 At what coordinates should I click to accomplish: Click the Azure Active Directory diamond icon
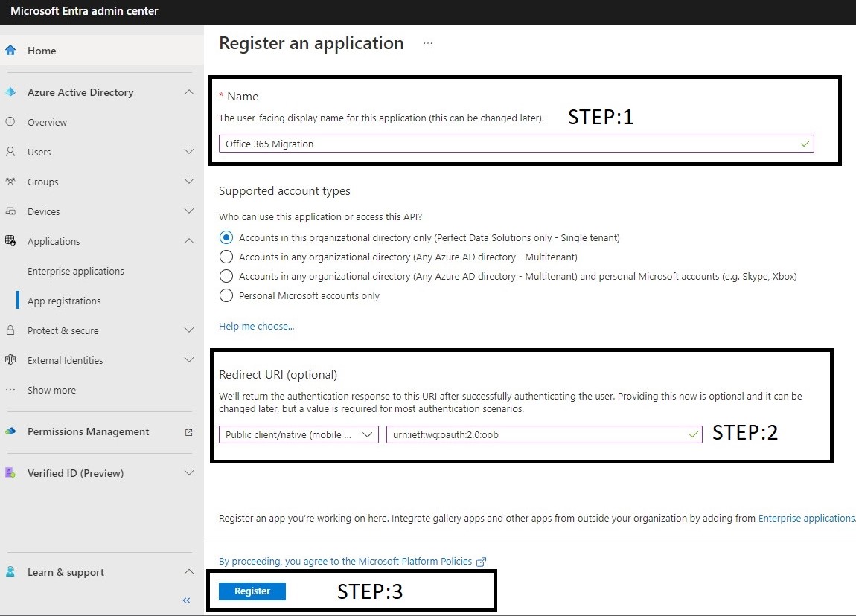click(10, 92)
